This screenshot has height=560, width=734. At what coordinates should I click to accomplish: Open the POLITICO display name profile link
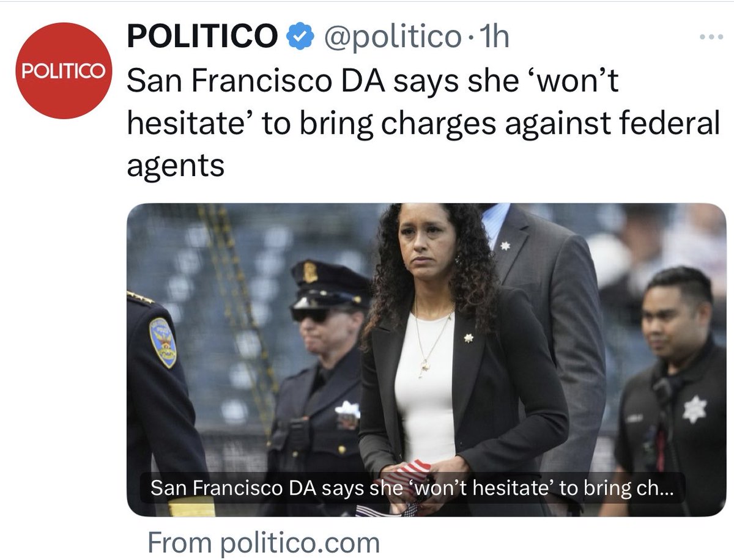click(x=202, y=38)
